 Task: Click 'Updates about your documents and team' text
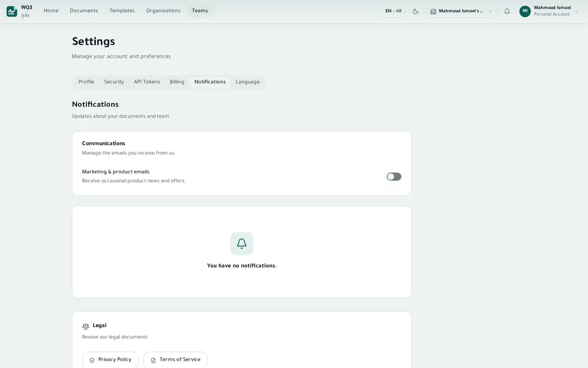(121, 116)
